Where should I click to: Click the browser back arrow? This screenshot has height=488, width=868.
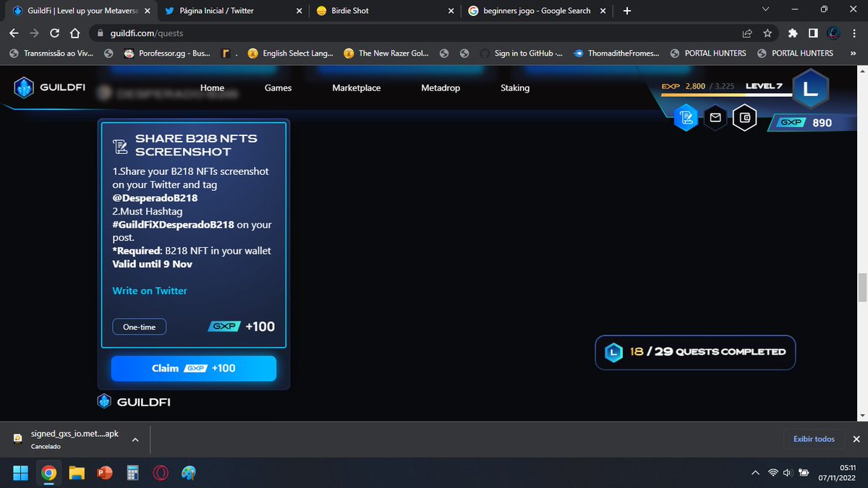[x=14, y=33]
